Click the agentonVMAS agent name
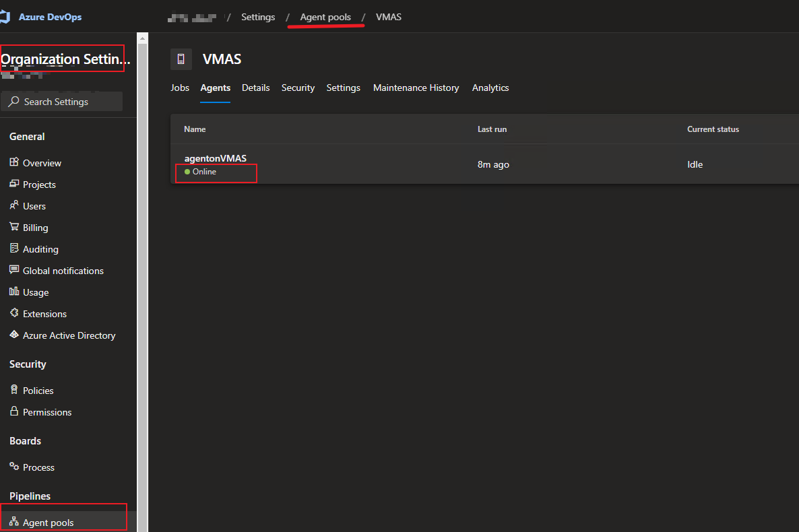The width and height of the screenshot is (799, 532). click(215, 158)
